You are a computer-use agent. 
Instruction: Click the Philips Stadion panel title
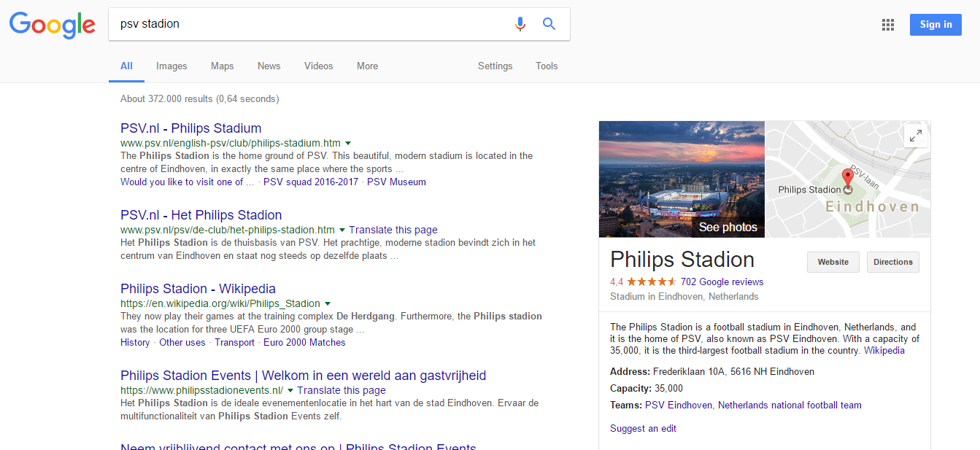[682, 260]
